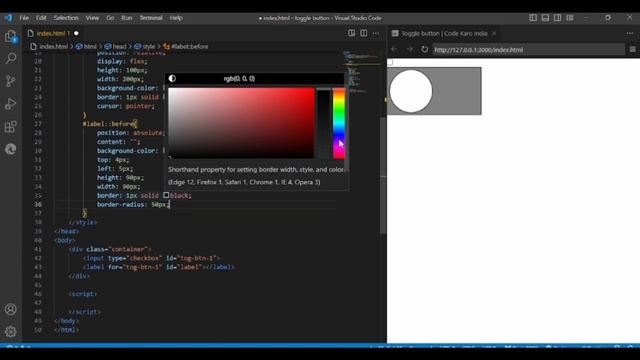Pick a color in the saturation box
Viewport: 640px width, 360px height.
coord(241,123)
